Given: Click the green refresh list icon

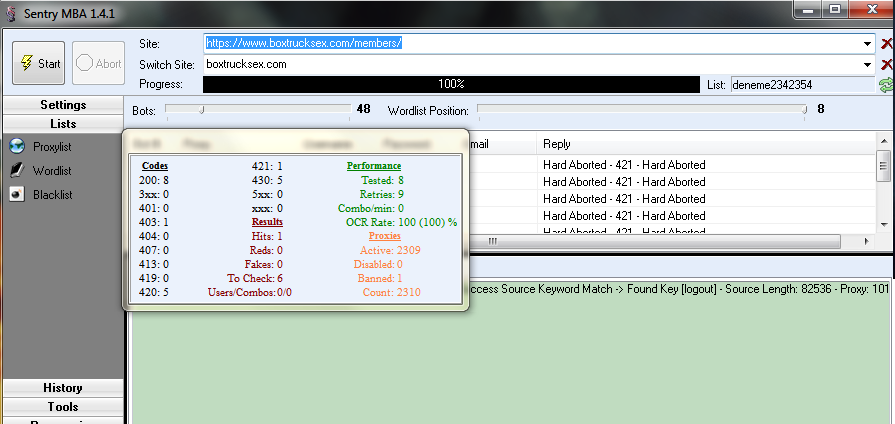Looking at the screenshot, I should pyautogui.click(x=885, y=86).
